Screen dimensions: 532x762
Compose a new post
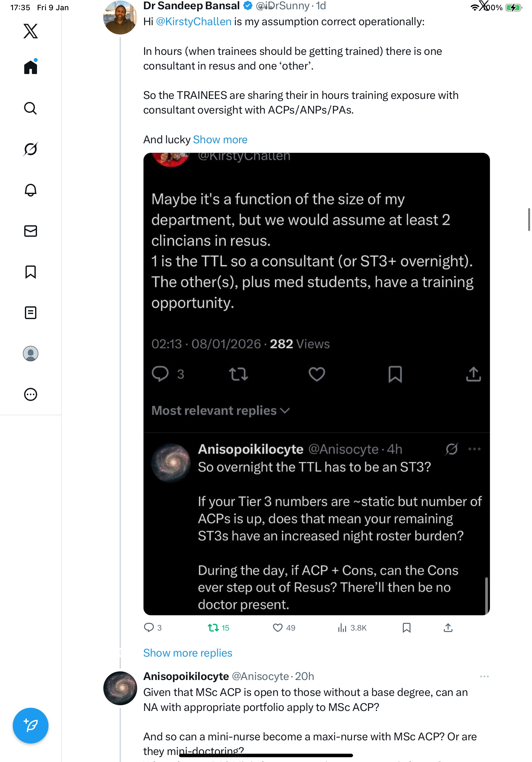click(x=31, y=726)
